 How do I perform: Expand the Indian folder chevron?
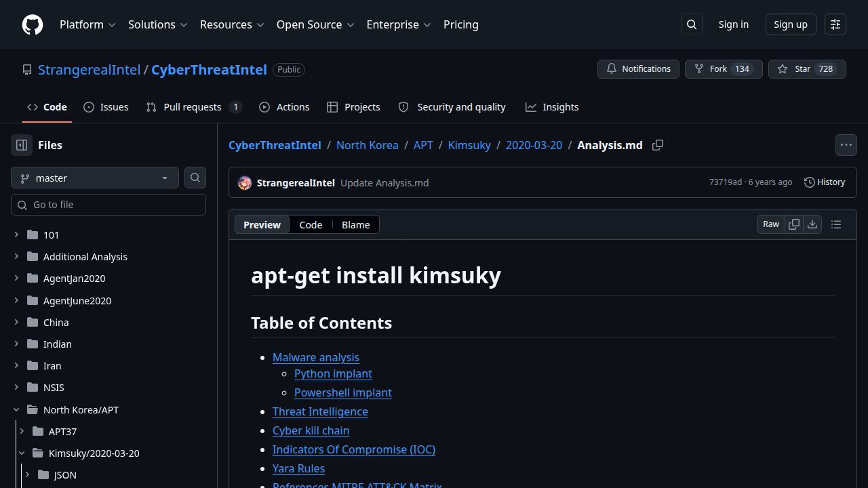click(x=16, y=344)
